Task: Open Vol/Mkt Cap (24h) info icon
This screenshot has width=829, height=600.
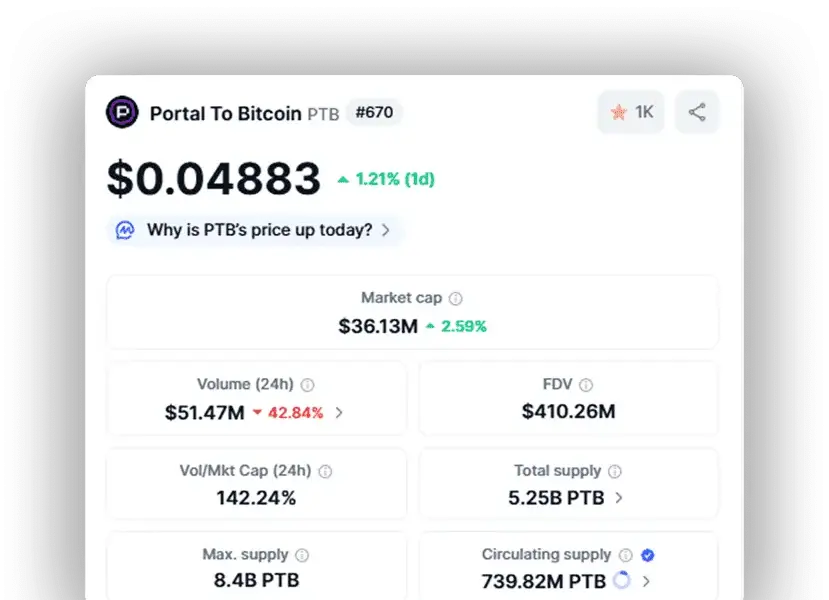Action: [x=325, y=472]
